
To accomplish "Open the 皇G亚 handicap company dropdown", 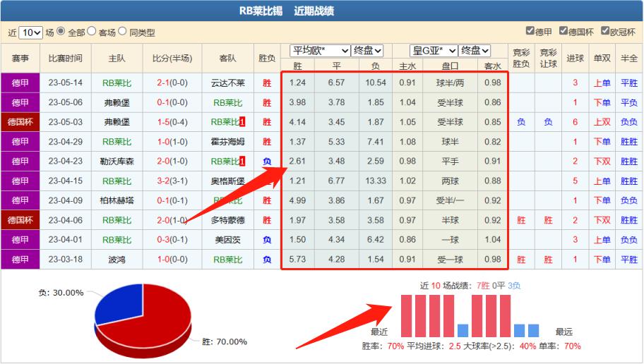I will [x=434, y=51].
